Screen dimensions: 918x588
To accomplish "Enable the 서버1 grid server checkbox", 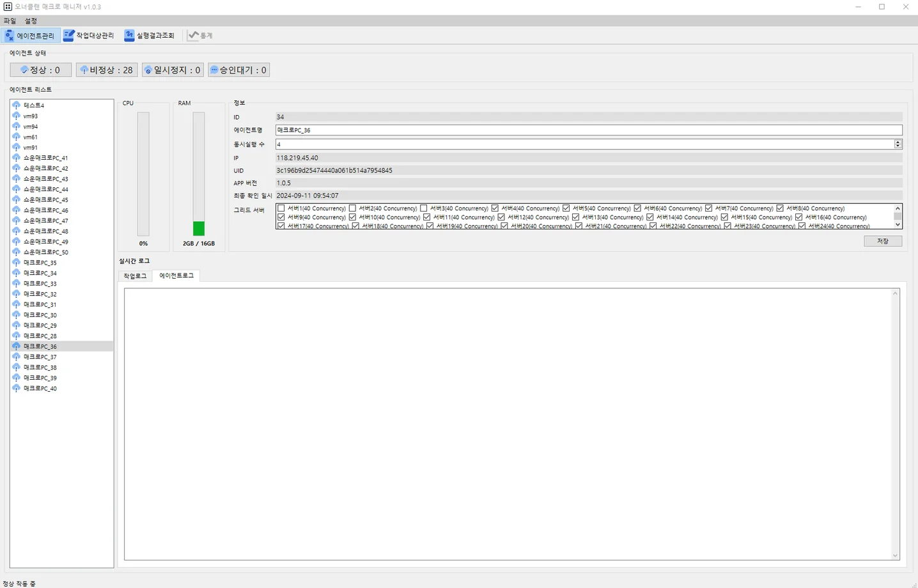I will tap(281, 208).
